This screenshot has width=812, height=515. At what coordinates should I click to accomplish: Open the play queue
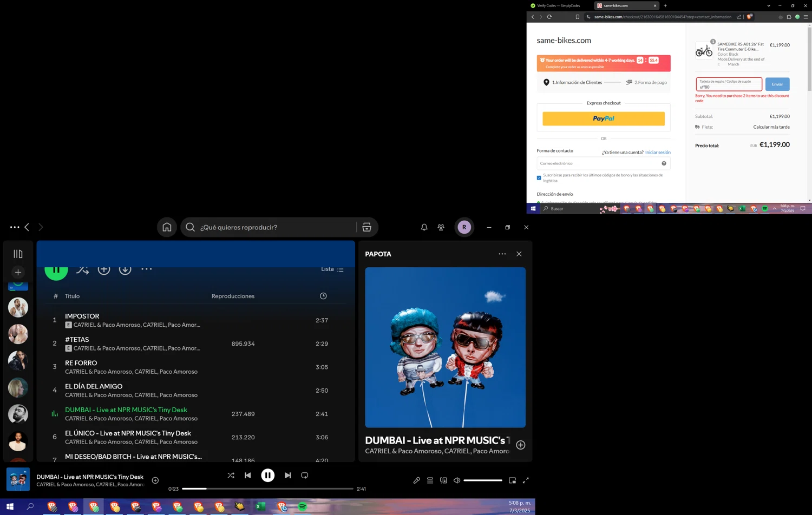(430, 480)
